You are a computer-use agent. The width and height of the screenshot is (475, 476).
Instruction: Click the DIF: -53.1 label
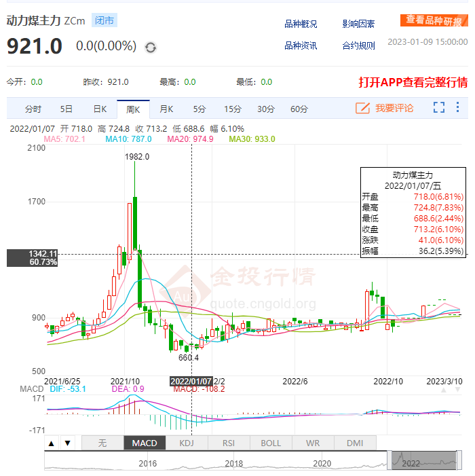click(x=68, y=389)
